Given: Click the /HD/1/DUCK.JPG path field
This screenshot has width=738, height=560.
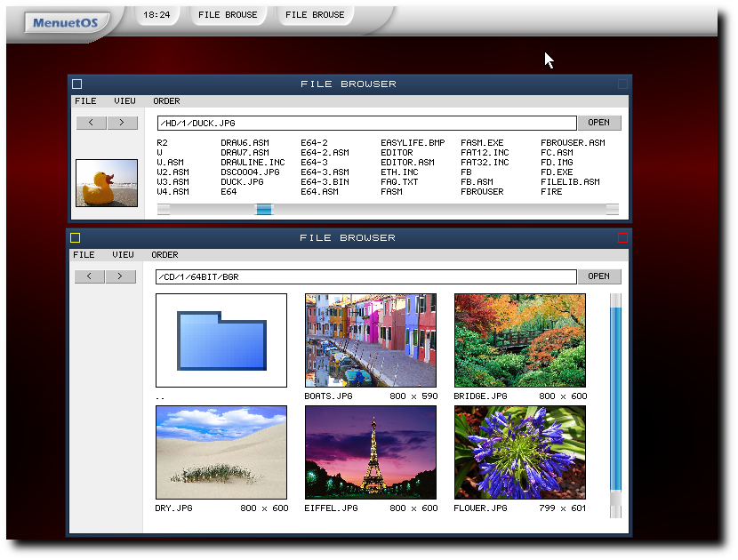Looking at the screenshot, I should [366, 124].
